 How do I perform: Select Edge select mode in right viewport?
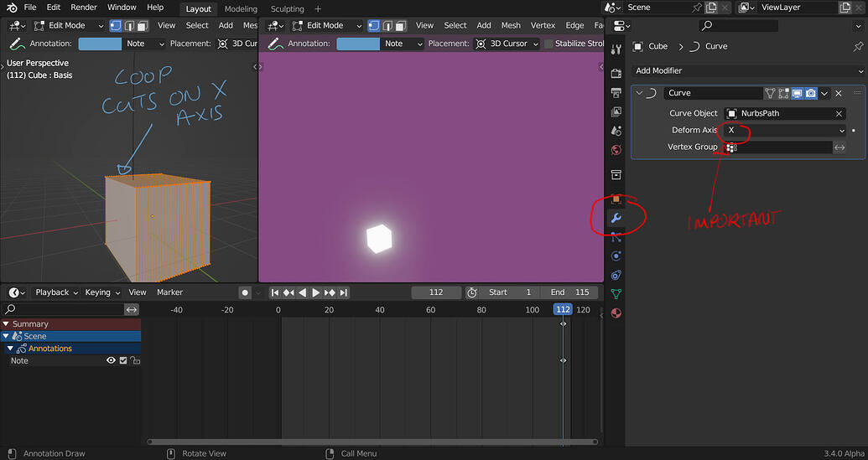coord(387,25)
